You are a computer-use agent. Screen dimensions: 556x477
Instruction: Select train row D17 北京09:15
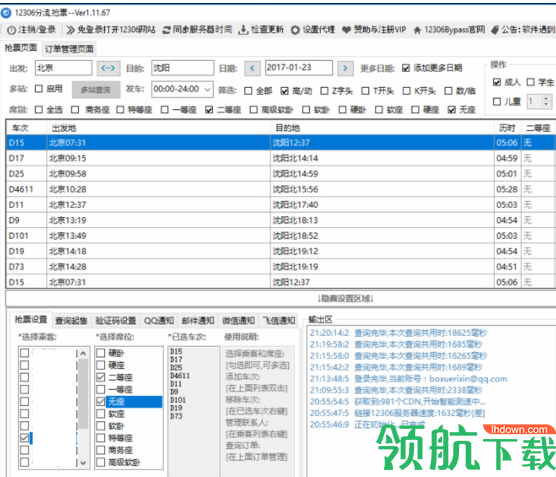tap(280, 158)
